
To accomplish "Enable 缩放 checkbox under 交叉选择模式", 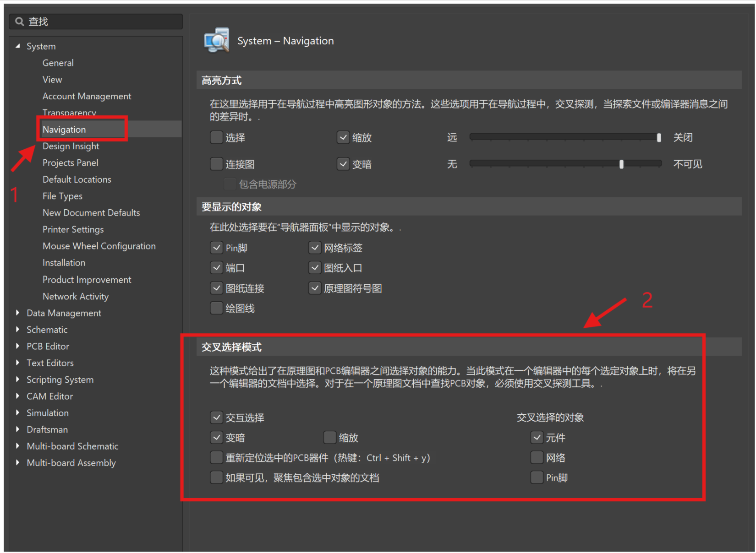I will [330, 438].
